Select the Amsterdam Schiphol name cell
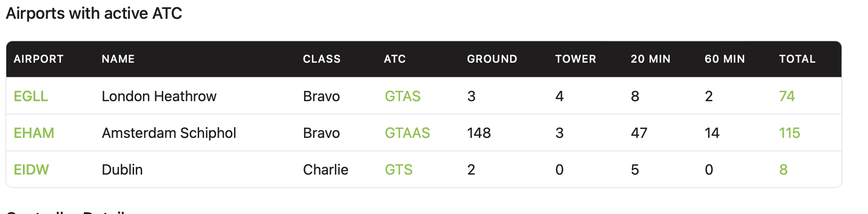 169,133
